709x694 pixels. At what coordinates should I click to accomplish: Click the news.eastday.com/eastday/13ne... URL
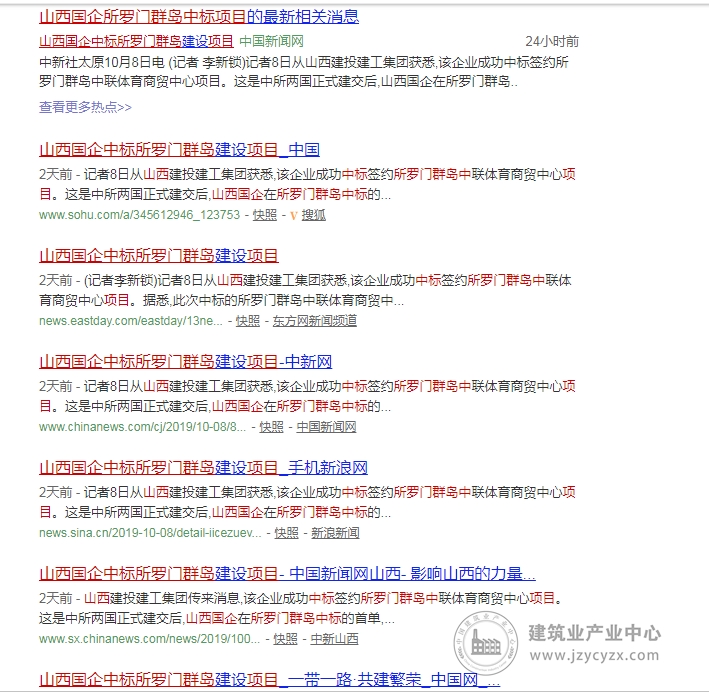point(131,321)
